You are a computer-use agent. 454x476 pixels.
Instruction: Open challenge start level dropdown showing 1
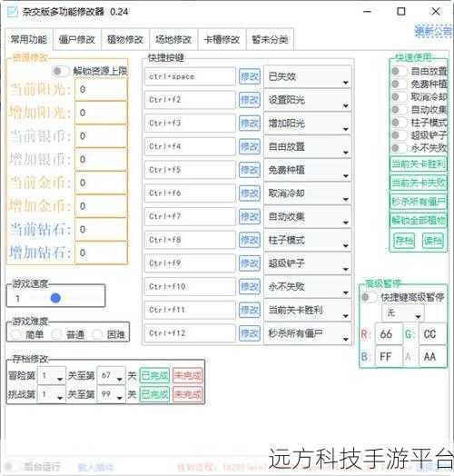pos(52,394)
